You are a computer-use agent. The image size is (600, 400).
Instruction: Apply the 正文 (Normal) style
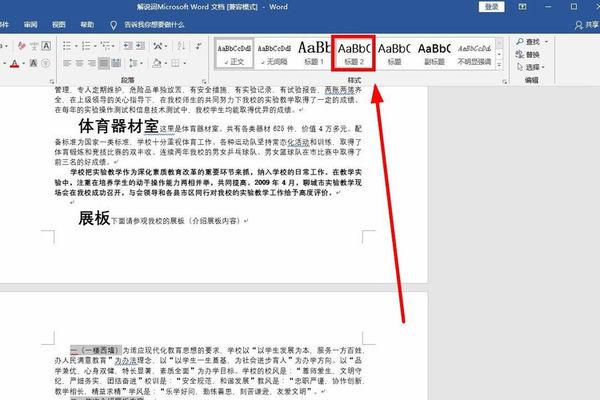pos(234,54)
